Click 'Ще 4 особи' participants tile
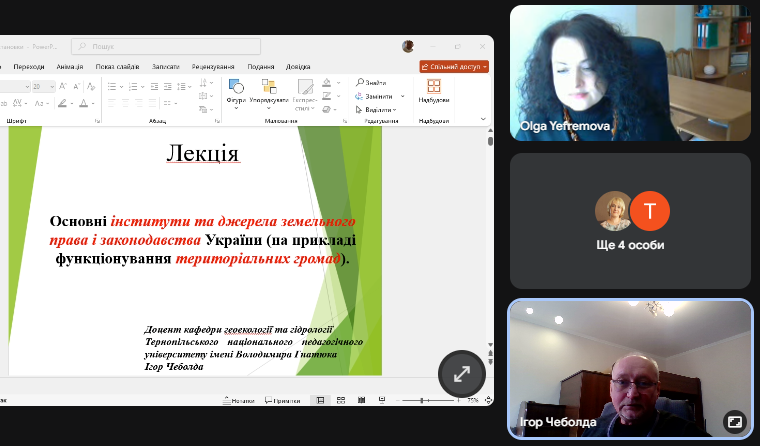The height and width of the screenshot is (446, 760). click(630, 221)
